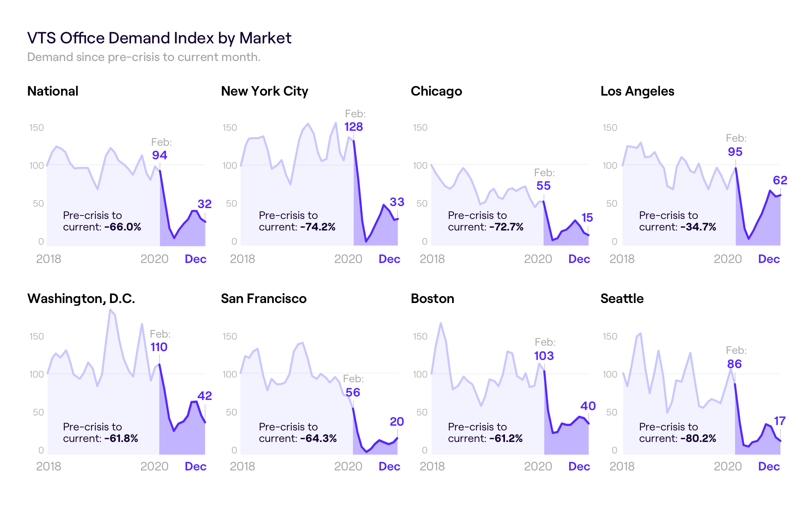Select the New York City chart heading
The image size is (812, 505).
pos(264,91)
